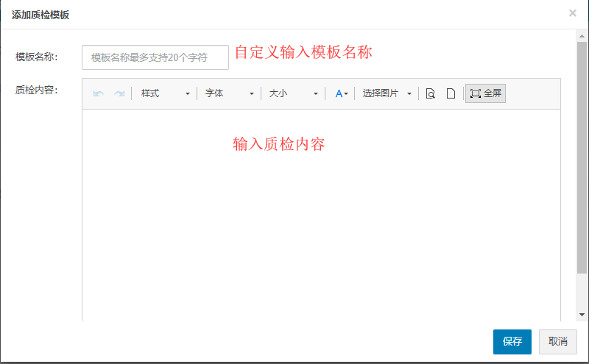Screen dimensions: 589x364
Task: Click the scrollbar down arrow
Action: pos(582,315)
